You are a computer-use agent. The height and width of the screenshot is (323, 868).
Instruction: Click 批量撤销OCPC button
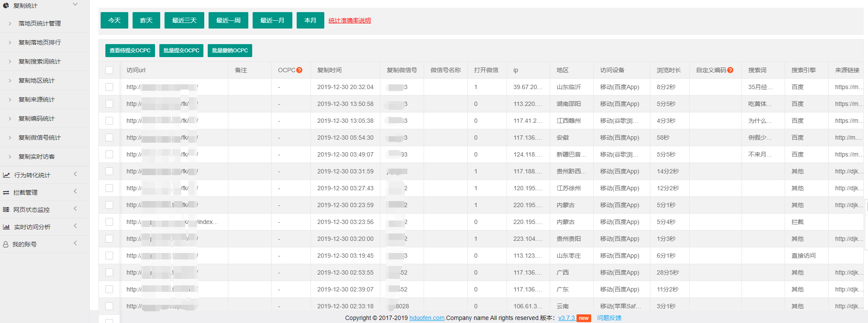[x=230, y=51]
